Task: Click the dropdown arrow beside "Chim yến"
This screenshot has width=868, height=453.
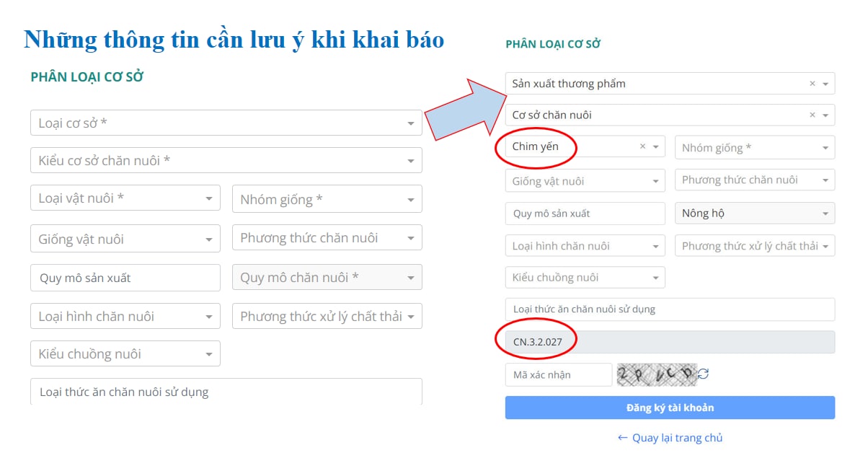Action: pyautogui.click(x=655, y=147)
